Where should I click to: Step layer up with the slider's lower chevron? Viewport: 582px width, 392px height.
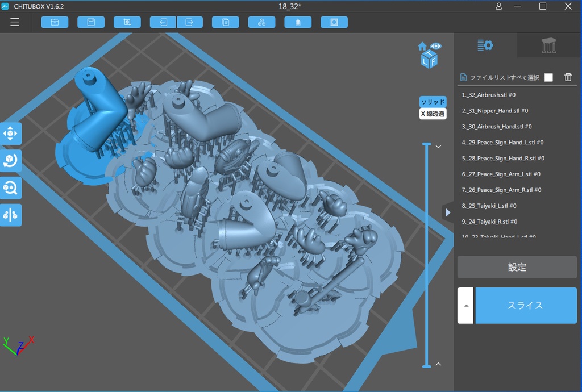click(x=438, y=364)
